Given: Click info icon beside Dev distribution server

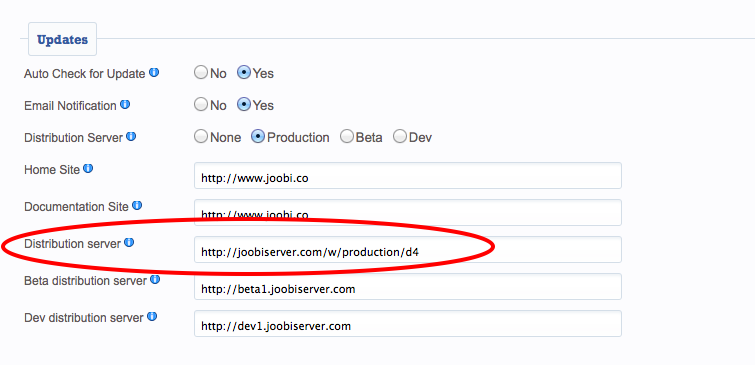Looking at the screenshot, I should [x=152, y=317].
